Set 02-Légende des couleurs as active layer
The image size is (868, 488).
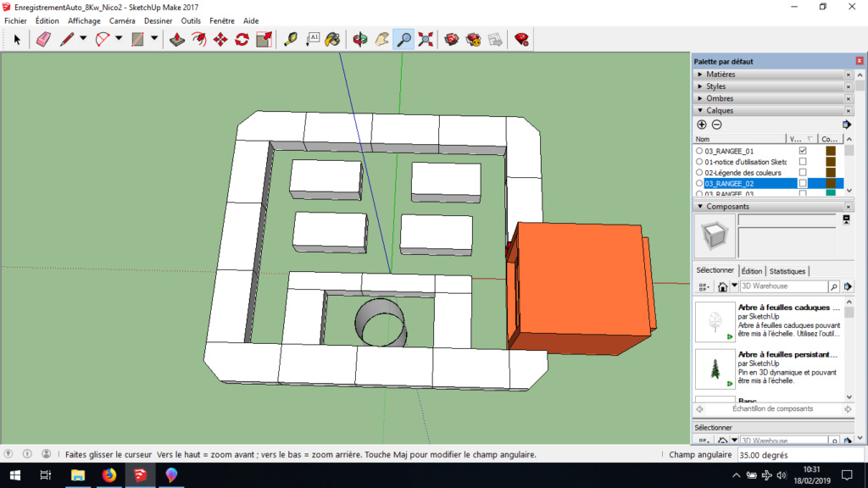tap(699, 173)
